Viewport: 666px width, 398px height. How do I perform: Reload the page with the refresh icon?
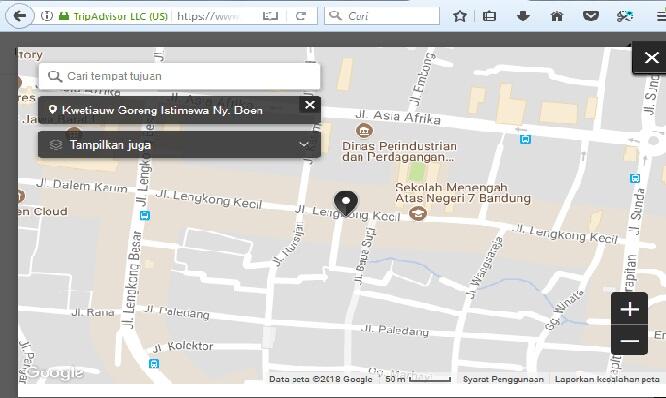[301, 16]
